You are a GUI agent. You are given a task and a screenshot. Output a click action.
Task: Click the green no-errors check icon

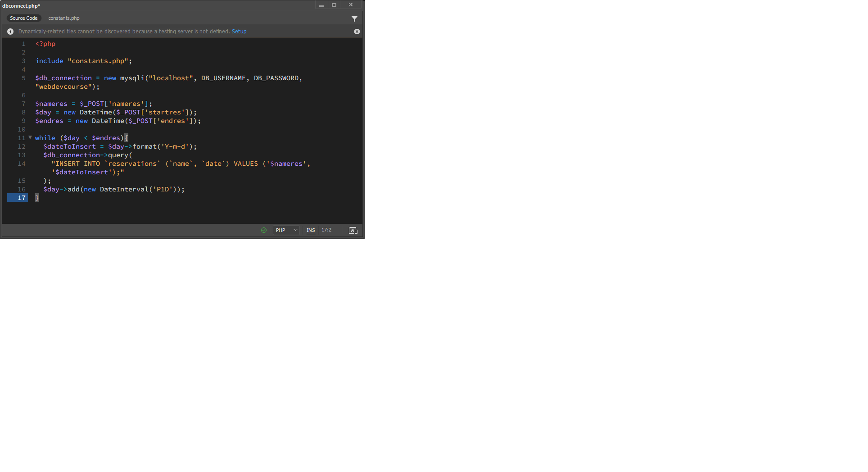click(264, 230)
